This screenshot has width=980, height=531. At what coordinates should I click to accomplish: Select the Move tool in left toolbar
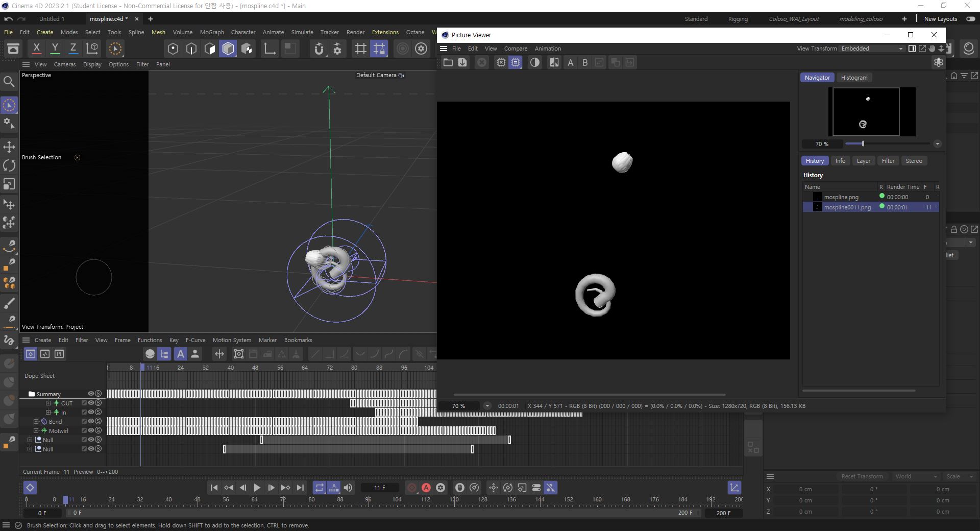[9, 147]
